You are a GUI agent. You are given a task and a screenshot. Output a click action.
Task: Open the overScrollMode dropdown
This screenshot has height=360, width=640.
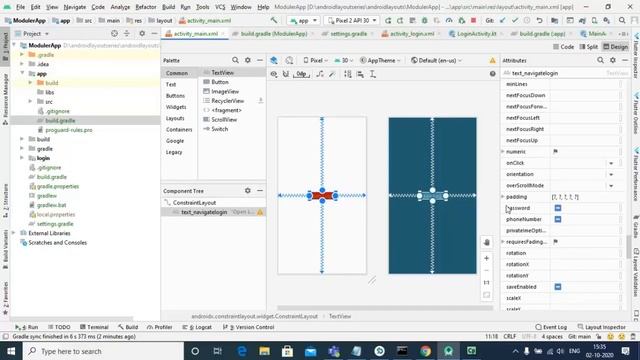tap(611, 186)
